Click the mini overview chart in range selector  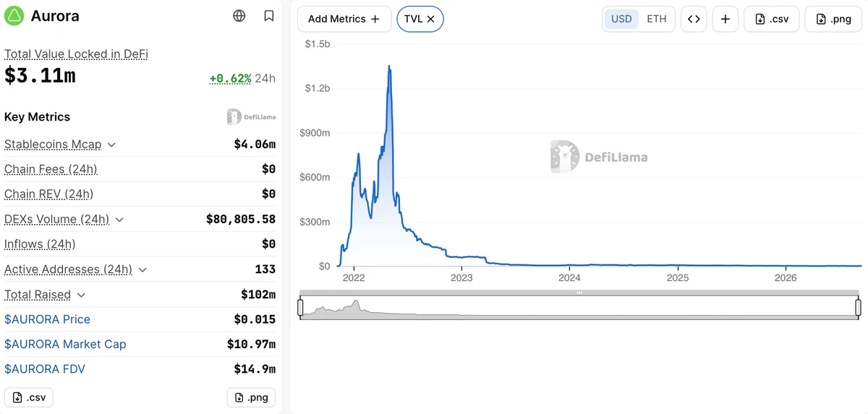coord(579,306)
